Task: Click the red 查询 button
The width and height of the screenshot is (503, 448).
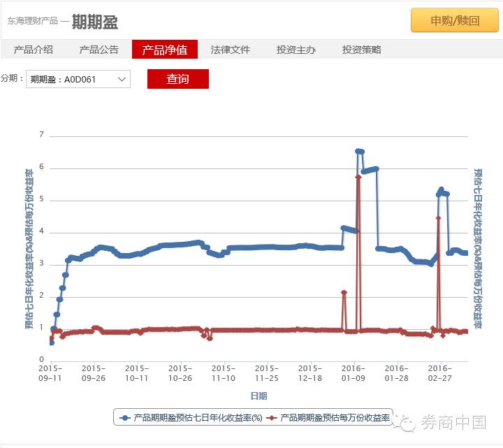Action: click(178, 78)
